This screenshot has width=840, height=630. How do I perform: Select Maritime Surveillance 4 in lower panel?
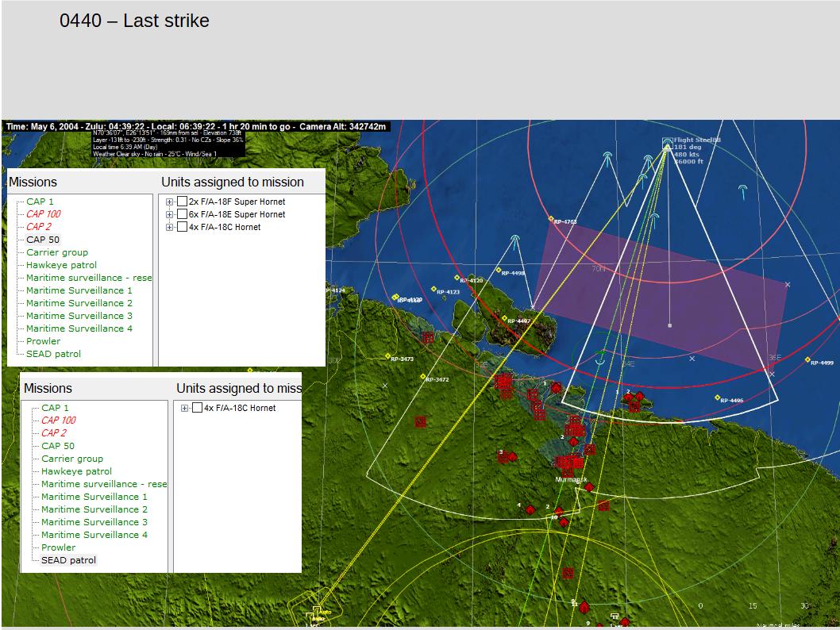[x=94, y=535]
